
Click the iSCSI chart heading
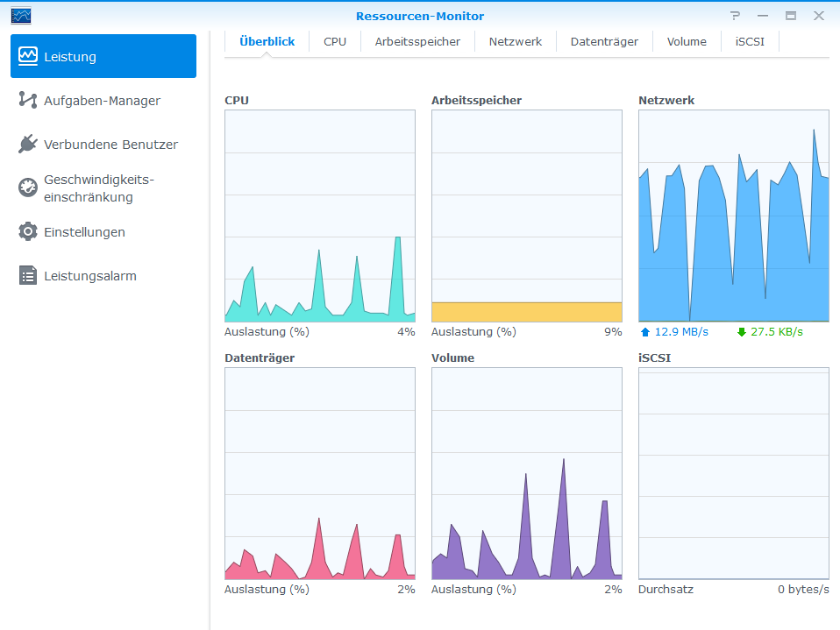click(655, 357)
